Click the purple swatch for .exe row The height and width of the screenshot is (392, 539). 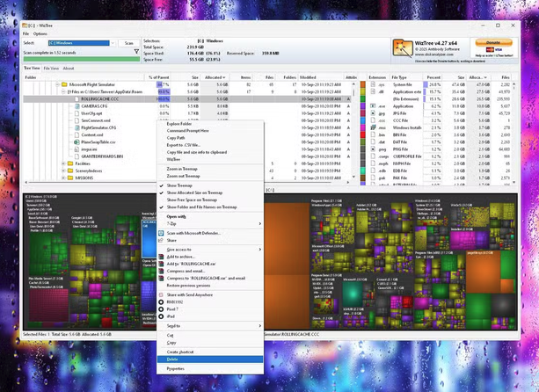coord(362,106)
